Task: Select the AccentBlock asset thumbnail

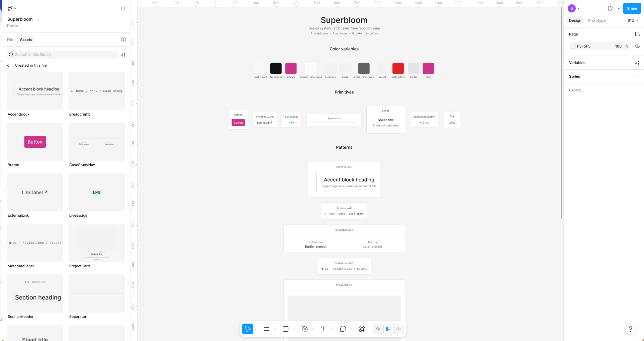Action: tap(35, 91)
